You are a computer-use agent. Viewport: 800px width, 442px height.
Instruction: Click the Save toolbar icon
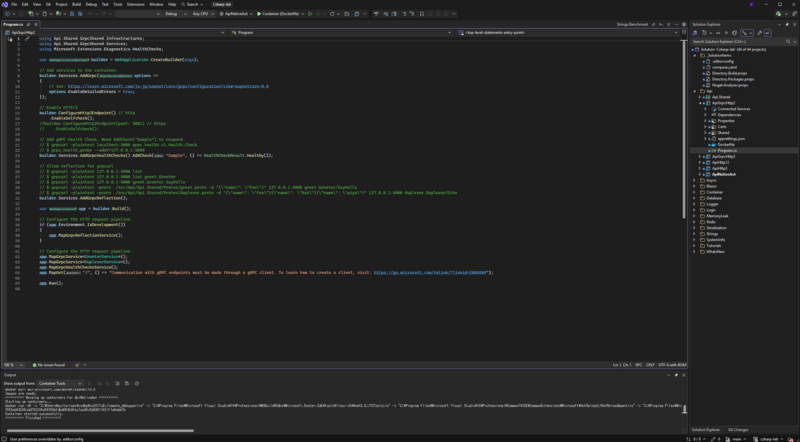click(72, 14)
